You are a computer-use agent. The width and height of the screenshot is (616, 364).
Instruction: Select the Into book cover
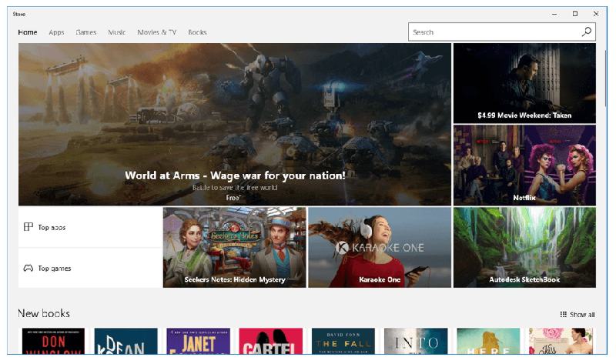(416, 341)
